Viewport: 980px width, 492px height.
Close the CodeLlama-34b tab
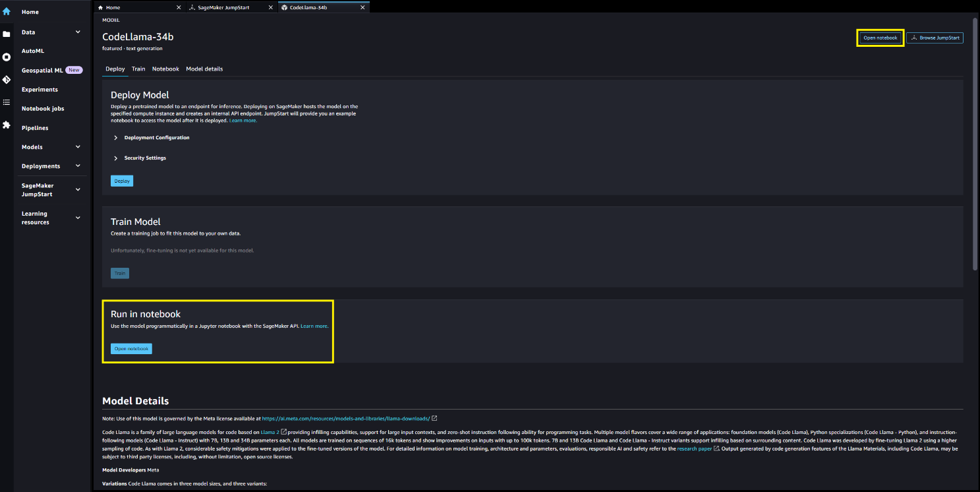coord(363,7)
